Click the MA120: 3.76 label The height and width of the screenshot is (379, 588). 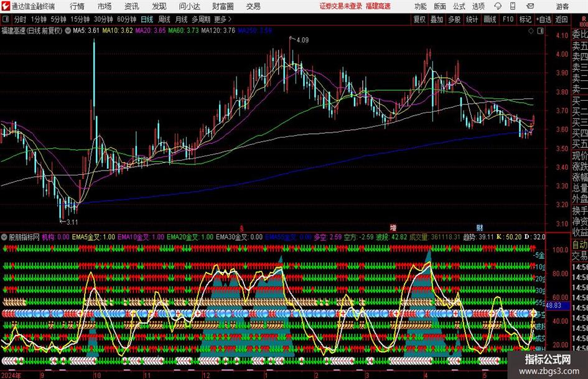coord(218,30)
